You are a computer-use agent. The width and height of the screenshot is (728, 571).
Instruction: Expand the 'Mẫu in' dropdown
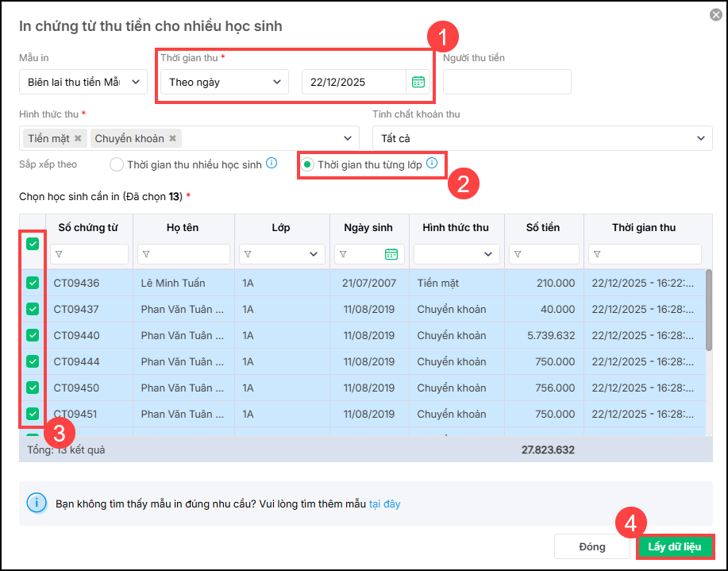pyautogui.click(x=83, y=82)
